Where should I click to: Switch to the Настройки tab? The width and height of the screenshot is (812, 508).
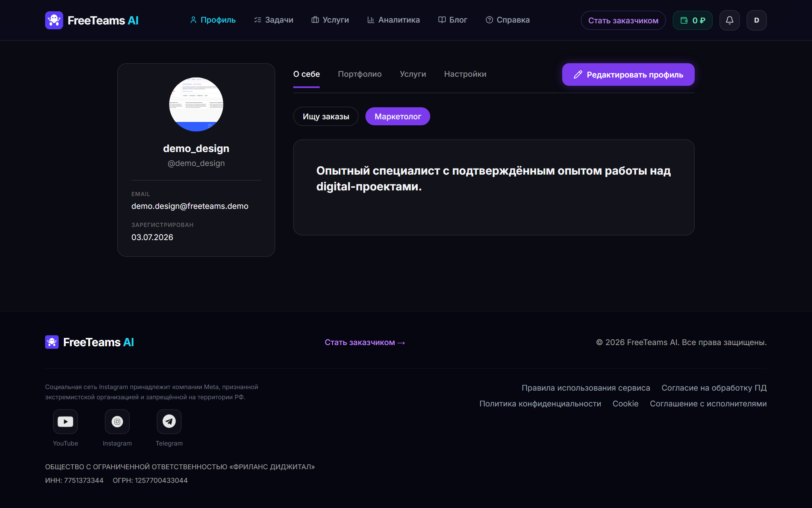(x=465, y=74)
